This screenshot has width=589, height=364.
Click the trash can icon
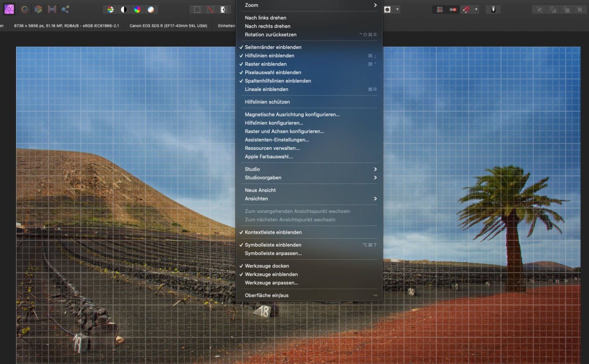[493, 9]
